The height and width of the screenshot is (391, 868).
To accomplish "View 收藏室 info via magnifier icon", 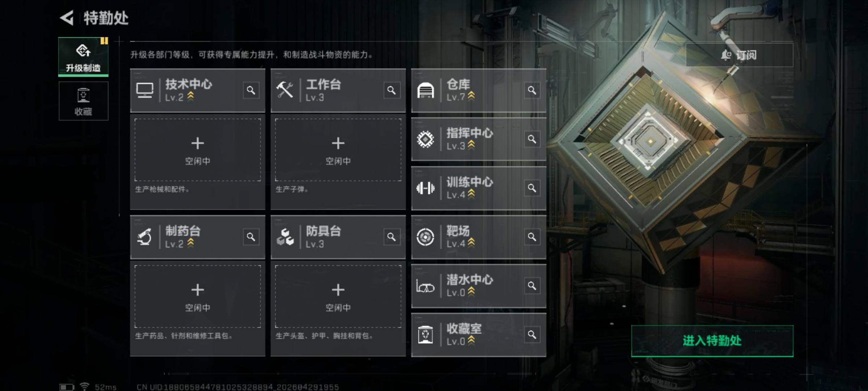I will [x=532, y=335].
